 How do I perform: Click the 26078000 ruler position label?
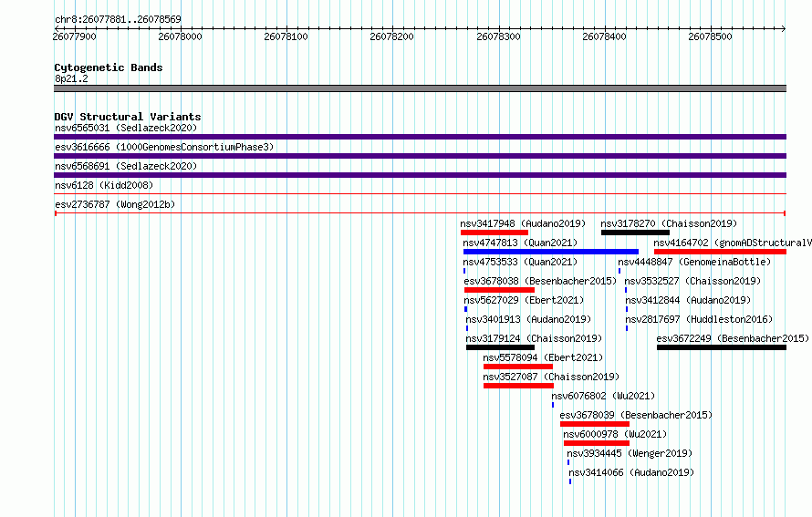coord(180,36)
